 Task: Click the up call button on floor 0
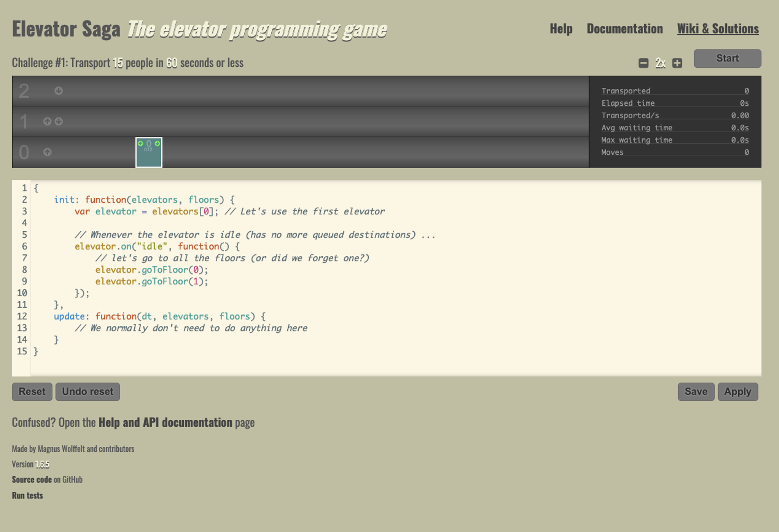tap(47, 152)
